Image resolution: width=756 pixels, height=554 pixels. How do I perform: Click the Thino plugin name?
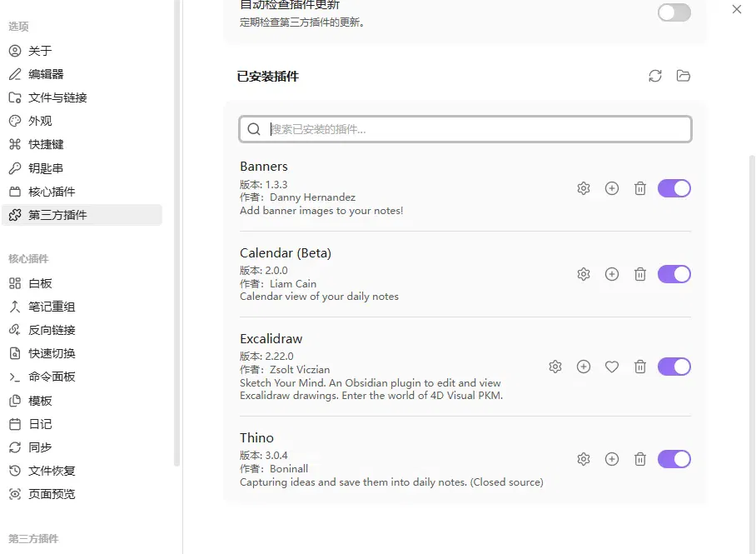click(x=256, y=437)
